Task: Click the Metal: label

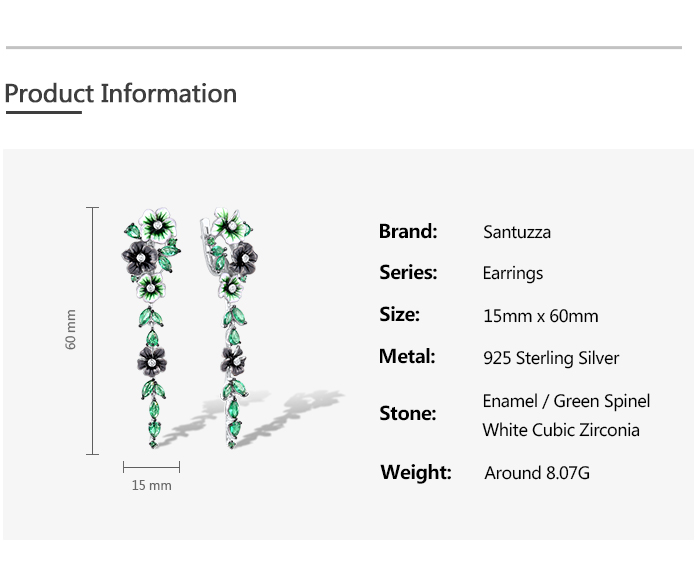Action: 407,356
